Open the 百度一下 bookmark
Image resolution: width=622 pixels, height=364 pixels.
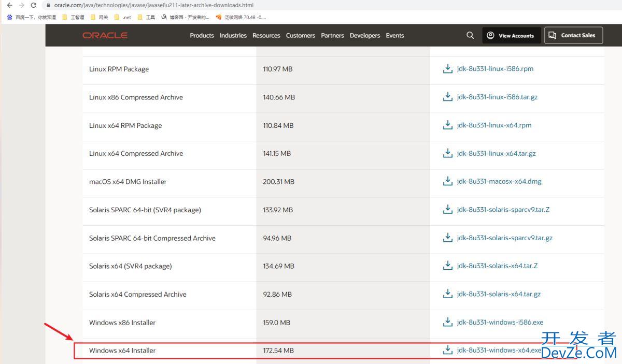(32, 17)
